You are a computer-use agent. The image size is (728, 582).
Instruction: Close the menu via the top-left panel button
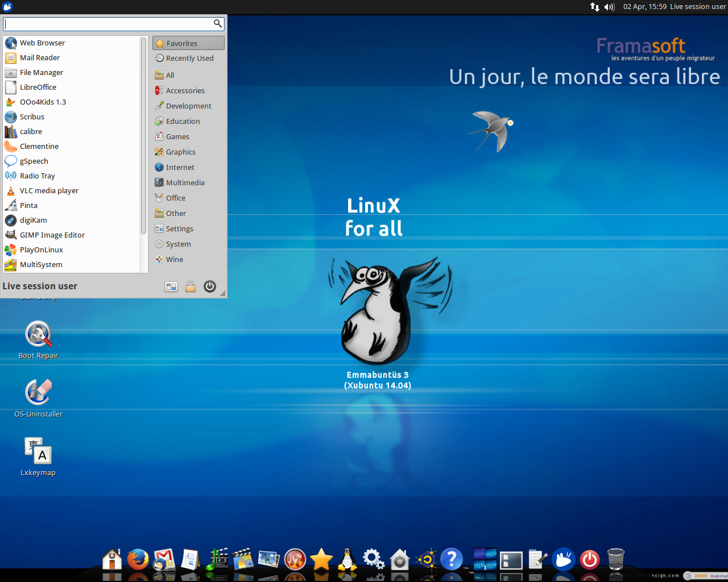(7, 7)
